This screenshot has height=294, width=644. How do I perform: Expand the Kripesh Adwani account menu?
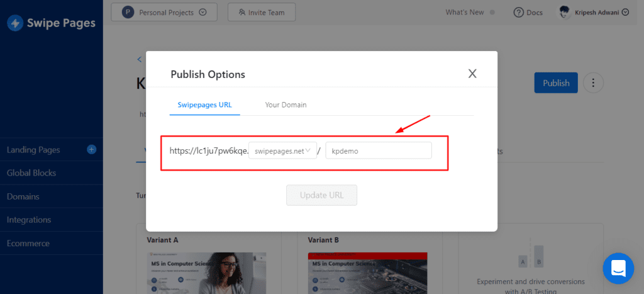626,13
